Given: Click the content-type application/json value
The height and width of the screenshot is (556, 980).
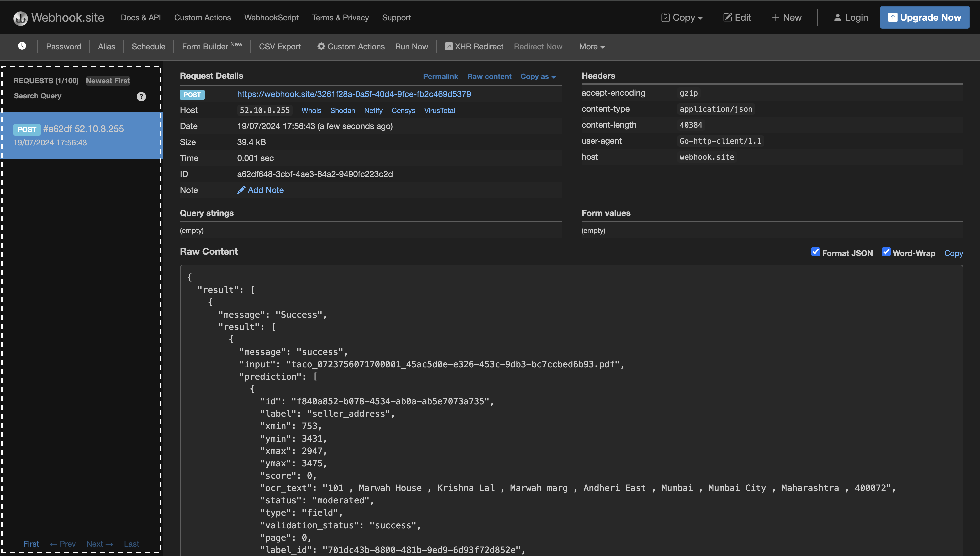Looking at the screenshot, I should point(716,109).
